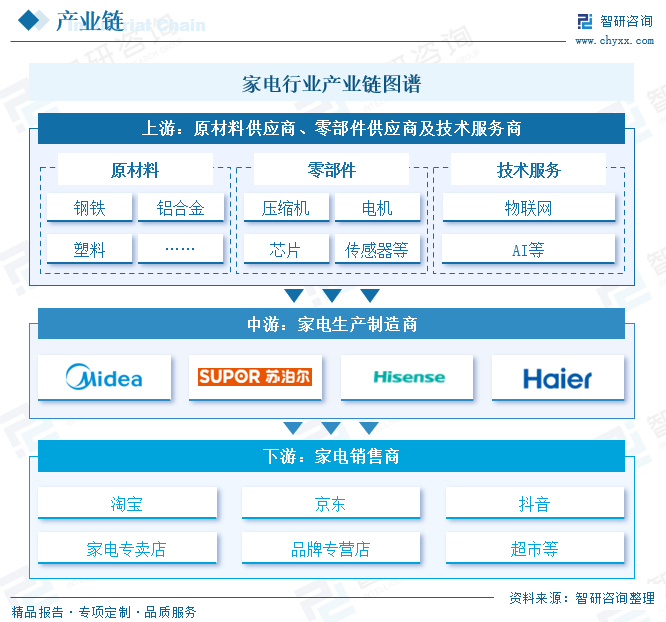This screenshot has height=622, width=666.
Task: Select the 电机 box
Action: 377,207
